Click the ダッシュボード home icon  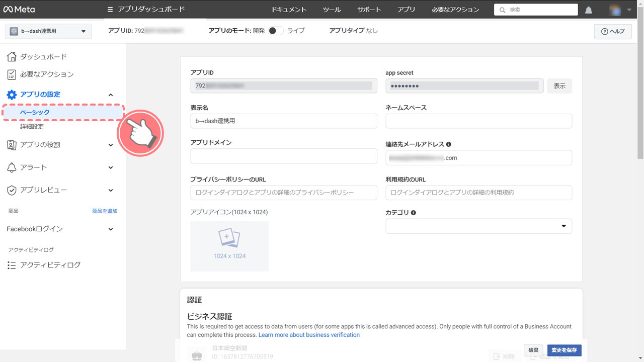pyautogui.click(x=12, y=57)
